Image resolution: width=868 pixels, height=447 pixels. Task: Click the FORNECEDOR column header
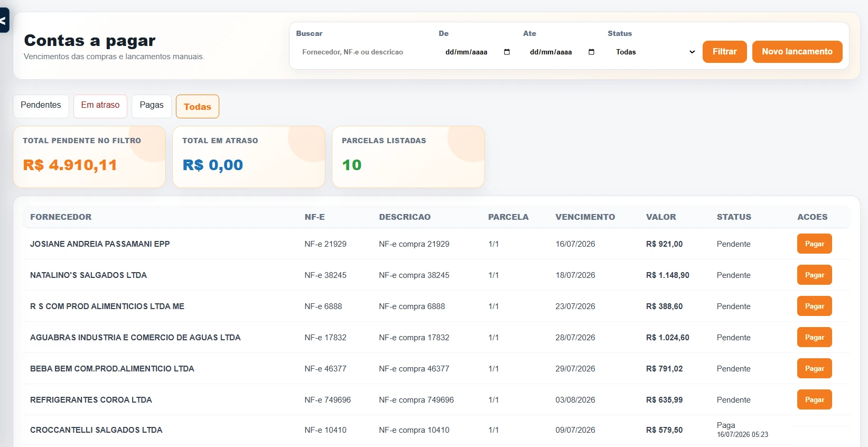61,217
